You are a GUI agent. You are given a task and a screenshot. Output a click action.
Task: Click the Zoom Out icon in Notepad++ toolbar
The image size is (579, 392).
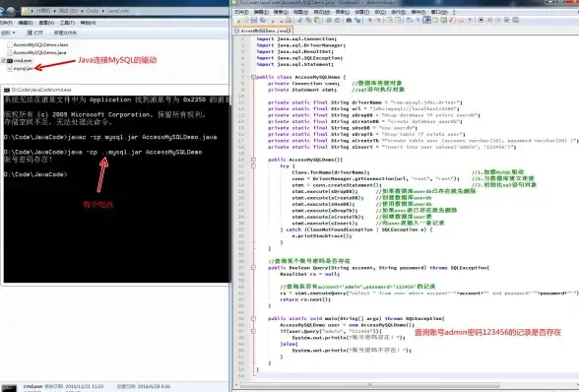pyautogui.click(x=379, y=20)
